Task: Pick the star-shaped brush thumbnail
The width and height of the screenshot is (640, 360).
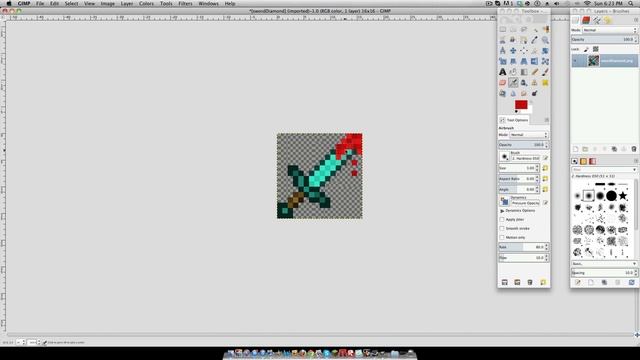Action: point(622,196)
